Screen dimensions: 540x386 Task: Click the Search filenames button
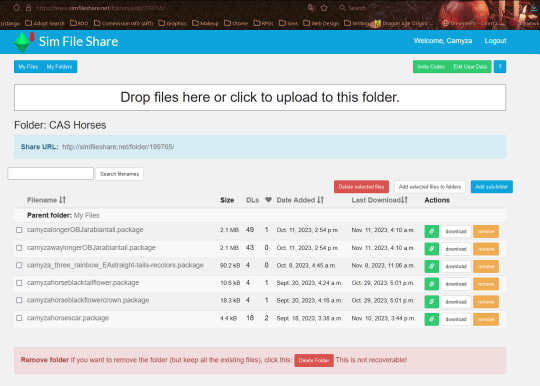tap(120, 174)
